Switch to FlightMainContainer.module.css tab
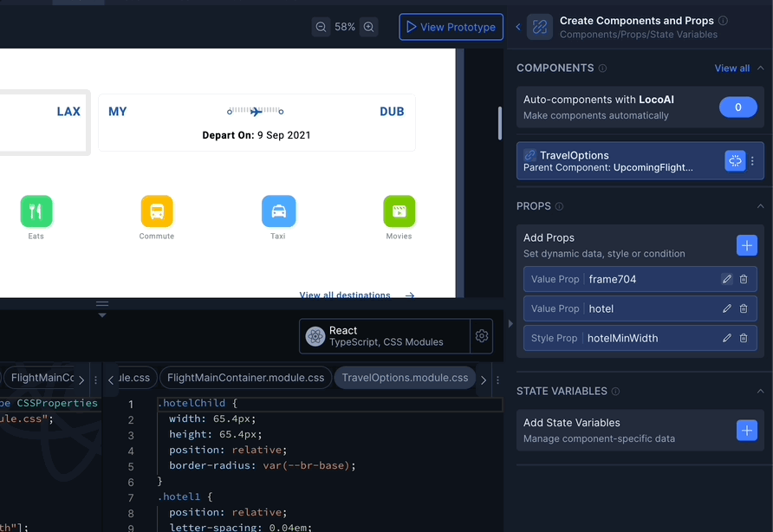The image size is (773, 532). tap(245, 378)
